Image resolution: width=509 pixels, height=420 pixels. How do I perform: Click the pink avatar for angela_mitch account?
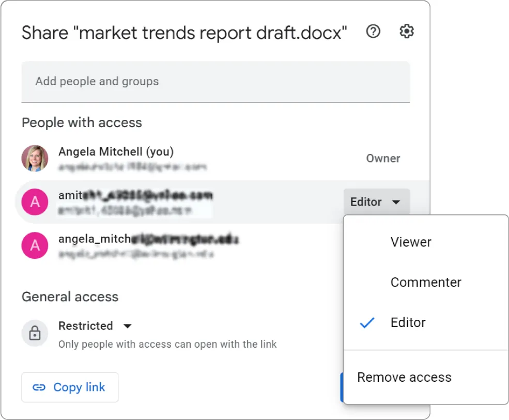[x=35, y=245]
